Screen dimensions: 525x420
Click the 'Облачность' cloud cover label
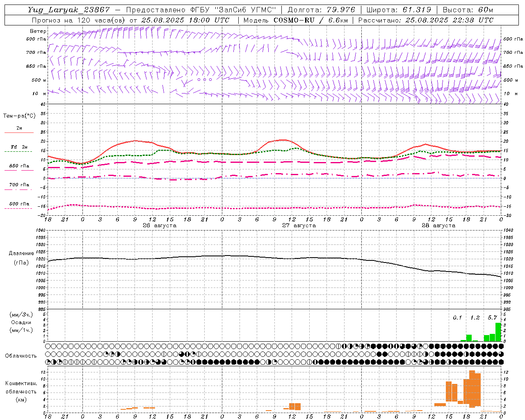coord(21,356)
